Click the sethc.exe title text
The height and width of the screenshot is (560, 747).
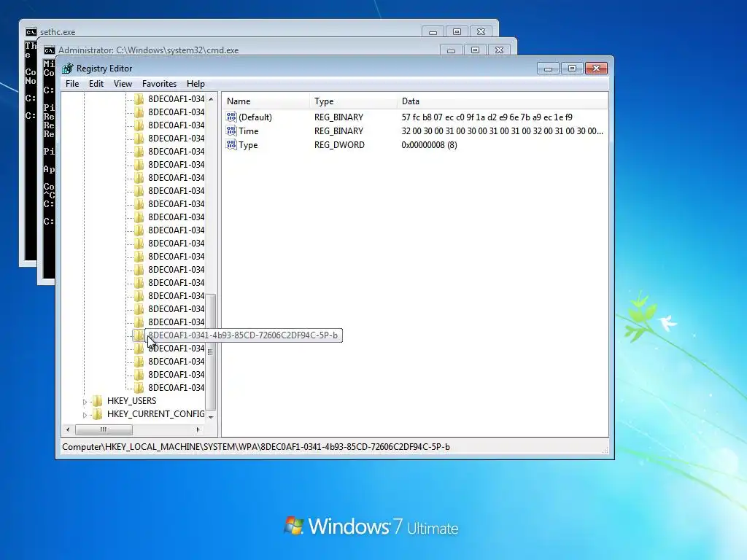click(58, 32)
